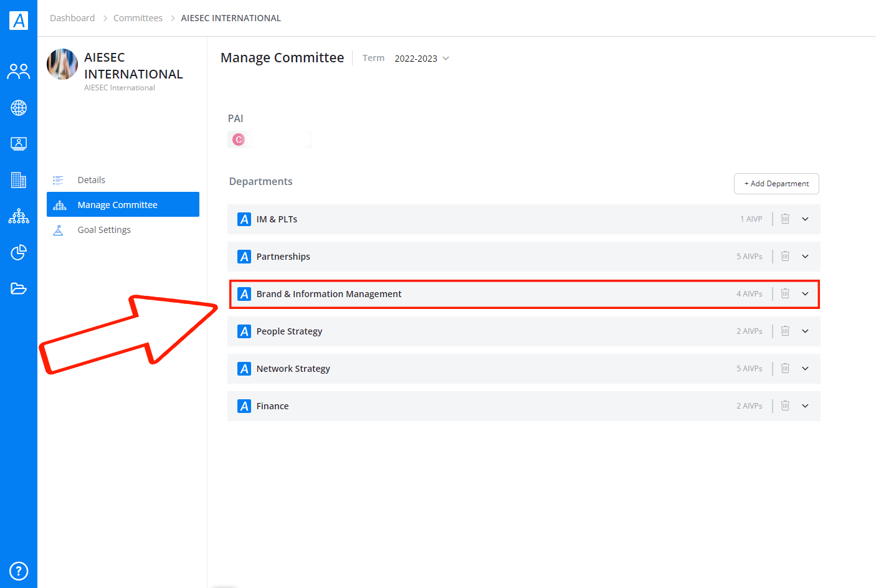Delete Brand & Information Management department
Image resolution: width=876 pixels, height=588 pixels.
pyautogui.click(x=785, y=293)
